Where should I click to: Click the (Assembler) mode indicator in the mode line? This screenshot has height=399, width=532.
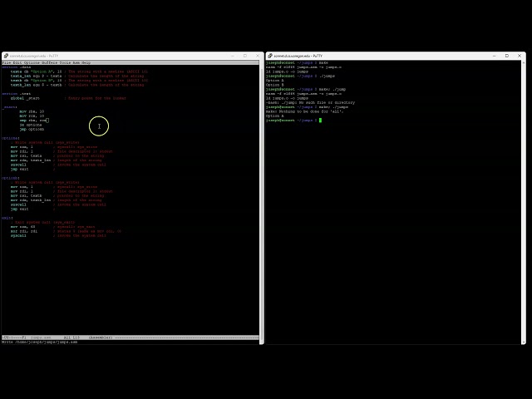[x=101, y=337]
